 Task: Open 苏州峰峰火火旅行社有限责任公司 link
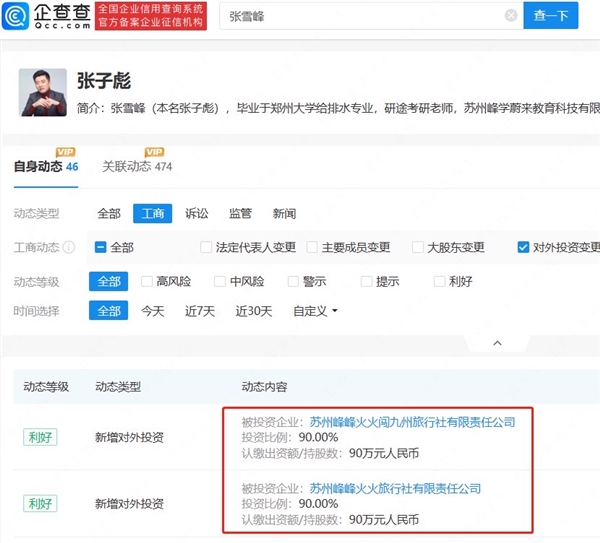click(x=395, y=489)
